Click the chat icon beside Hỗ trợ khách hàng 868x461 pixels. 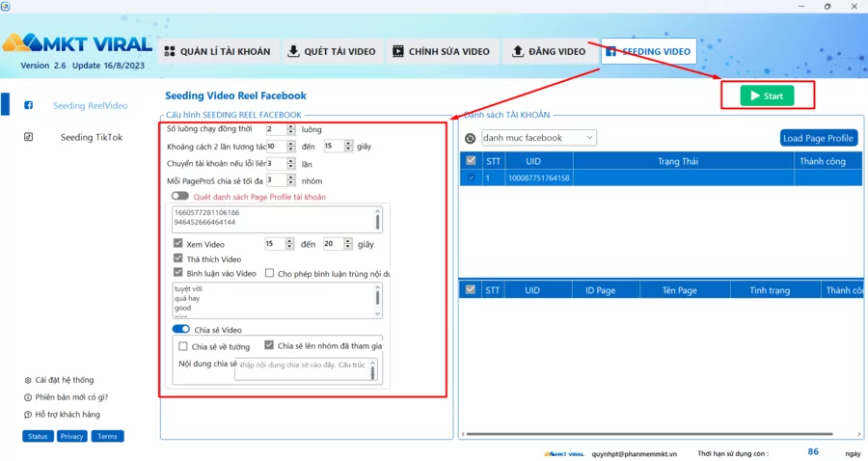point(28,415)
